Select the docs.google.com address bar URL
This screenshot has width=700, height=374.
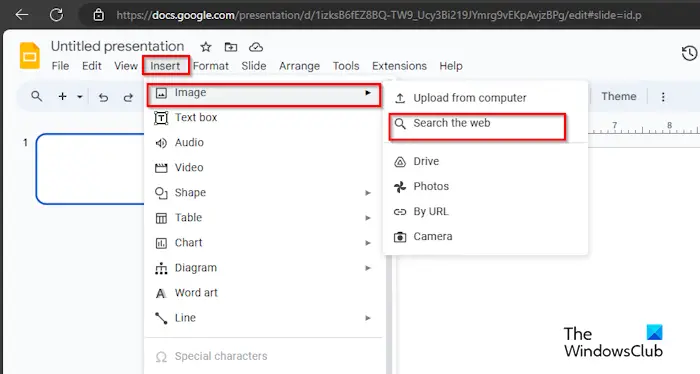click(x=379, y=15)
